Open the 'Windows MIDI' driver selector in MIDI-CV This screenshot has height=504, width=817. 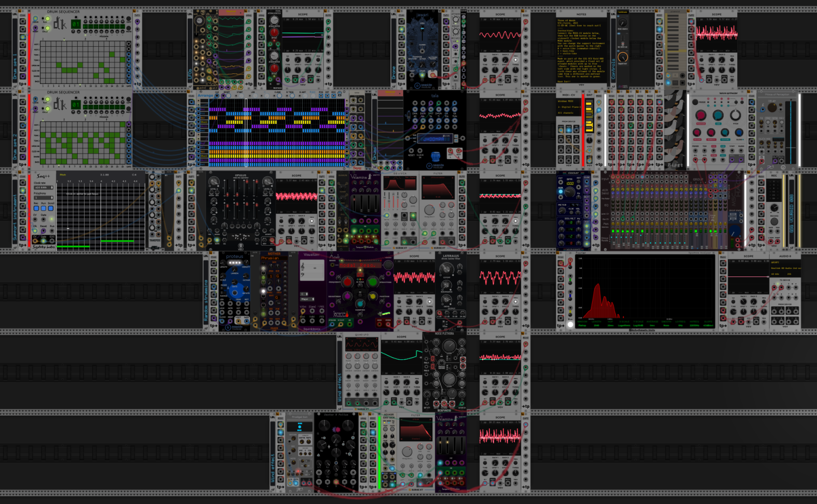pyautogui.click(x=568, y=101)
